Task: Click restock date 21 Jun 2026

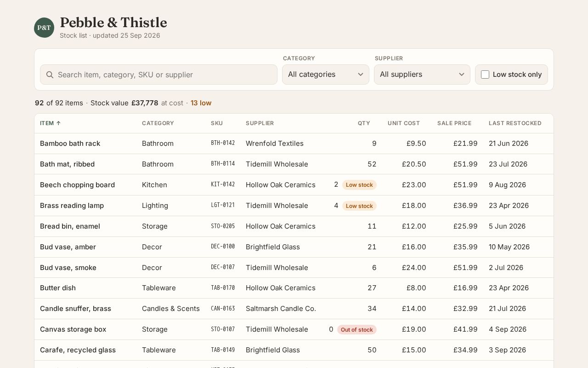Action: [x=509, y=144]
